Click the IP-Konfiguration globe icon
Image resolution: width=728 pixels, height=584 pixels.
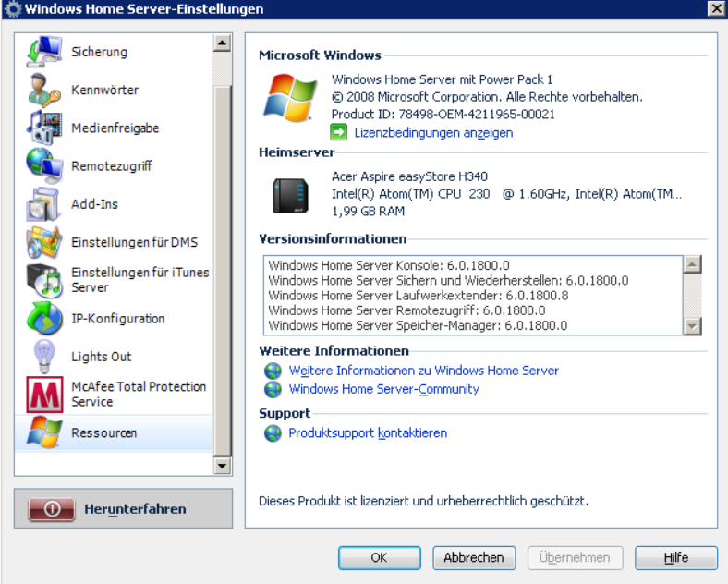pyautogui.click(x=44, y=318)
